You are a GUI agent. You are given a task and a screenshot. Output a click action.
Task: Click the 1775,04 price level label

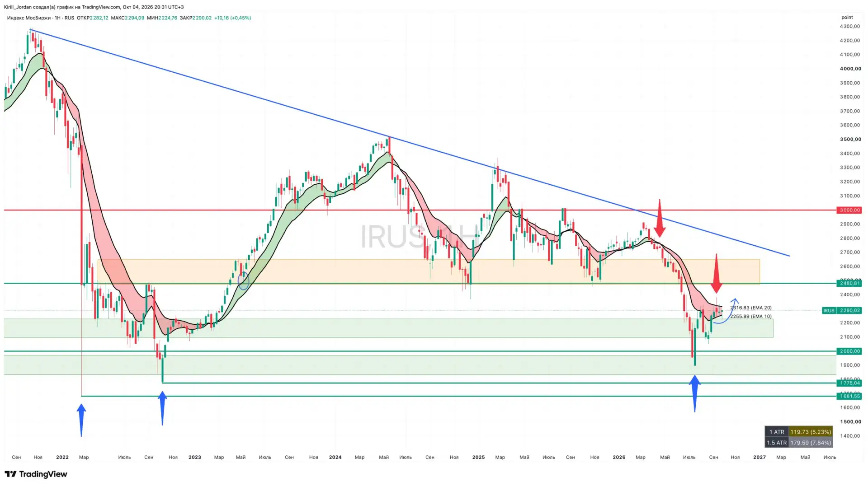tap(850, 383)
